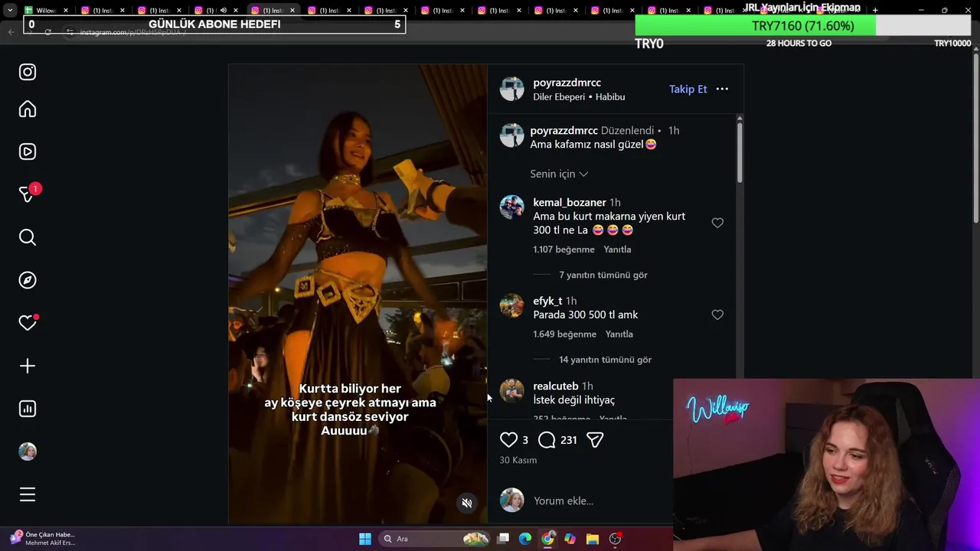Go to the Instagram Home feed
The height and width of the screenshot is (551, 980).
click(x=28, y=109)
